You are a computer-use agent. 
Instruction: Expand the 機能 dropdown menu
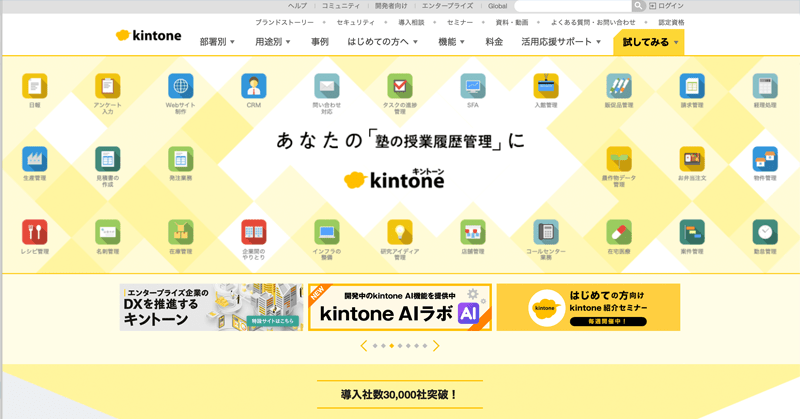(x=452, y=42)
